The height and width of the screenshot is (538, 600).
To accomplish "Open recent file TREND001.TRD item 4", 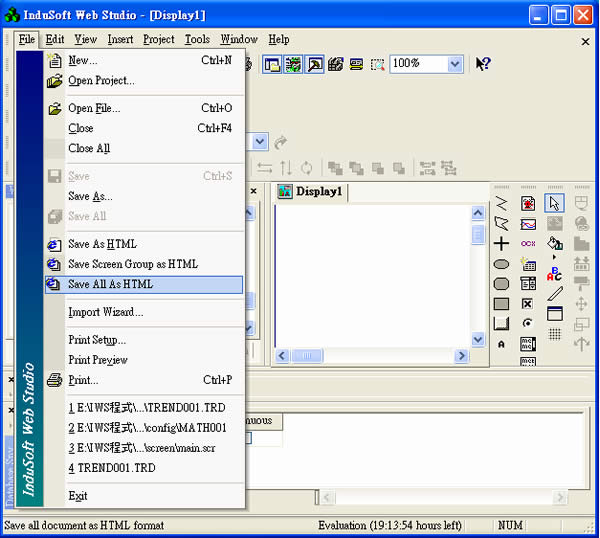I will click(x=111, y=468).
